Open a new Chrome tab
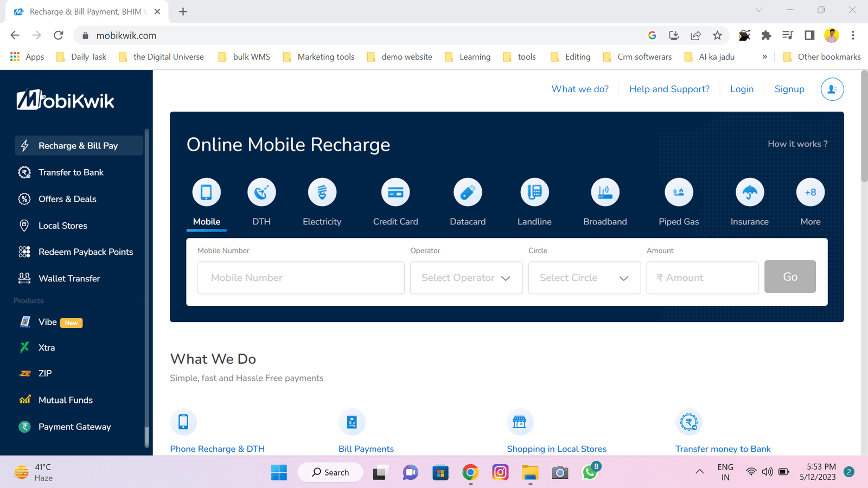The image size is (868, 488). [183, 11]
